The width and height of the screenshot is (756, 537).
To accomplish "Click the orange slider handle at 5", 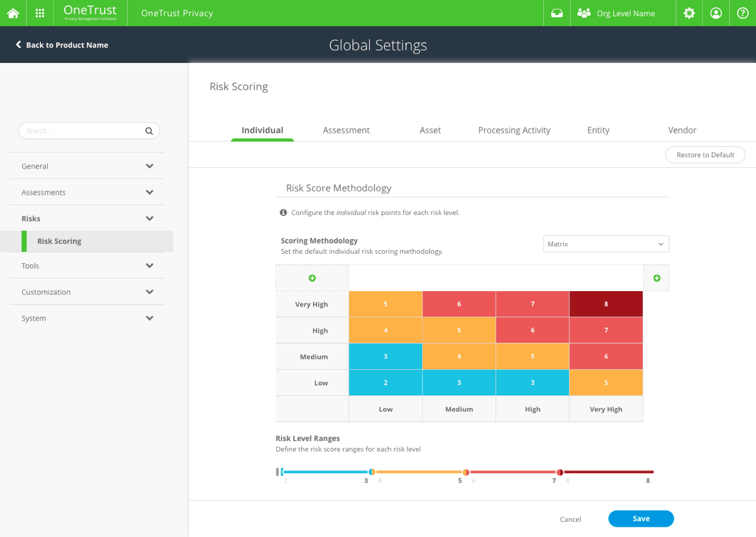I will coord(466,472).
